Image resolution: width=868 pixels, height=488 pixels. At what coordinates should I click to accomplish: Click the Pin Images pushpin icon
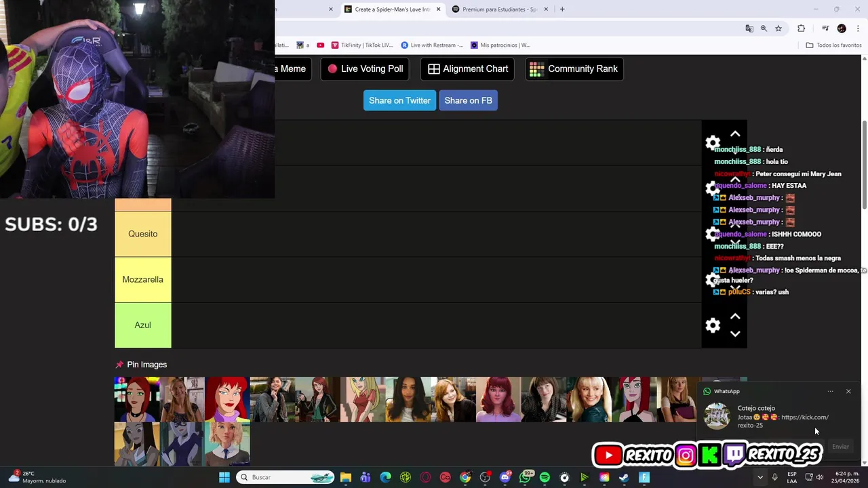119,365
